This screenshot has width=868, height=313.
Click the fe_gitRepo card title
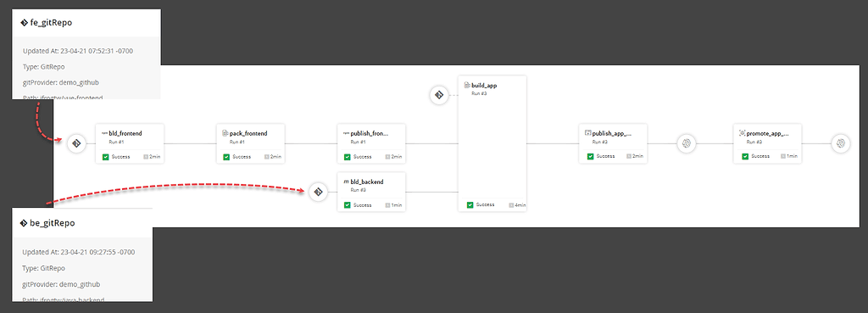pos(51,23)
